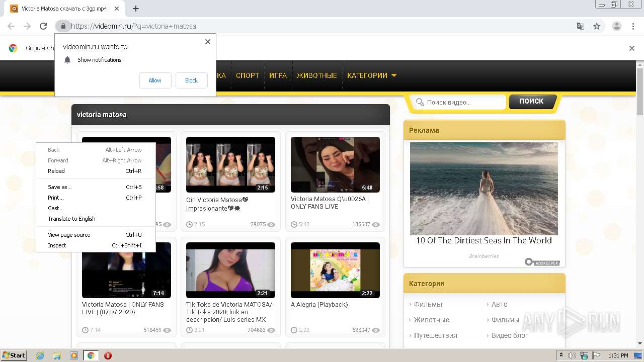
Task: Open 'Girl Victoria Matosa Impresionante' title link
Action: 217,204
